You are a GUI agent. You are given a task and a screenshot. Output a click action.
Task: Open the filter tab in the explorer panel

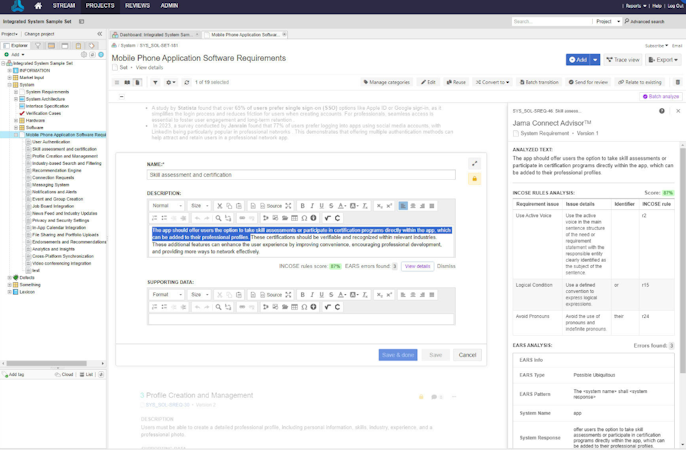38,45
